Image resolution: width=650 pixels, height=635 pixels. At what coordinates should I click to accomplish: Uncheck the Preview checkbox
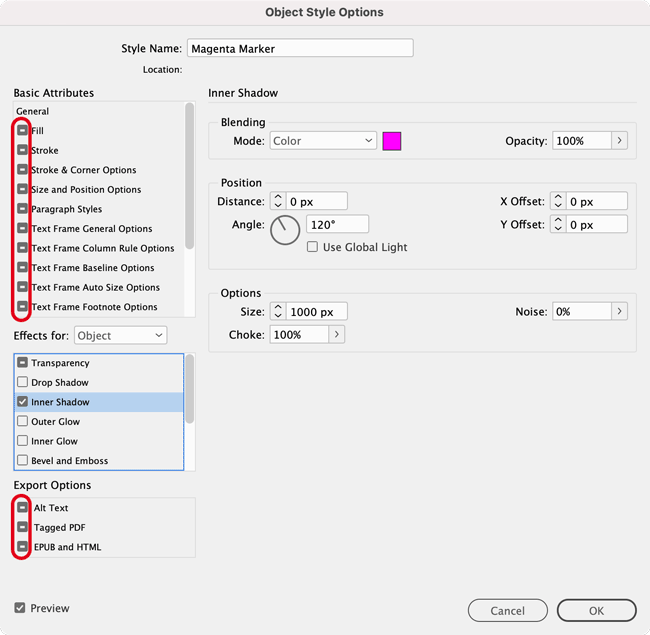pos(19,608)
